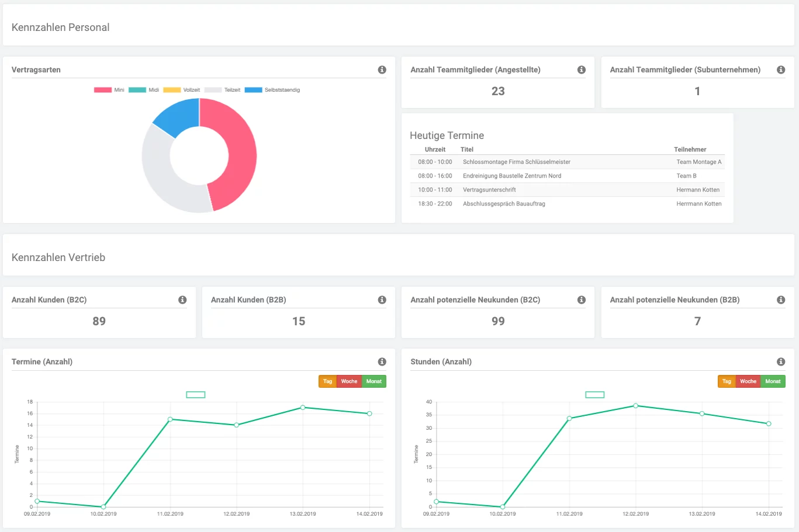The width and height of the screenshot is (799, 532).
Task: Click info icon for Anzahl Teammitglieder (Angestellte)
Action: point(582,69)
